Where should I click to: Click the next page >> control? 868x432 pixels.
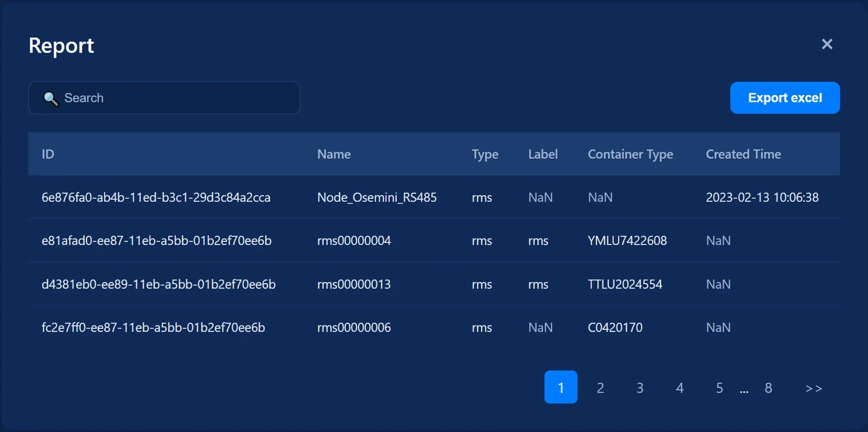(x=814, y=387)
